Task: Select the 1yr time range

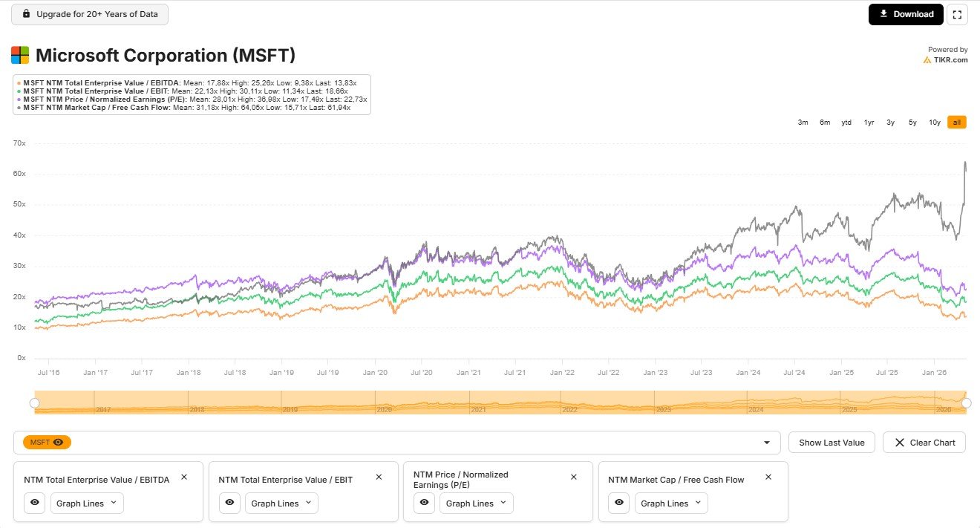Action: (x=869, y=123)
